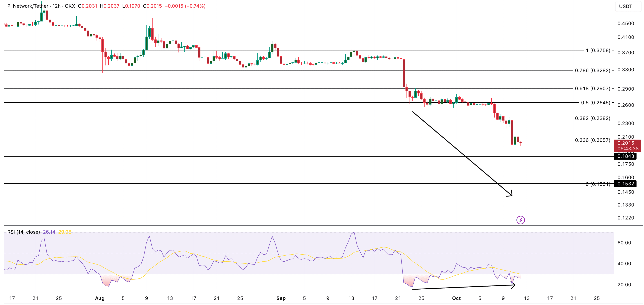
Task: Click the Sep label on time axis
Action: click(x=281, y=298)
